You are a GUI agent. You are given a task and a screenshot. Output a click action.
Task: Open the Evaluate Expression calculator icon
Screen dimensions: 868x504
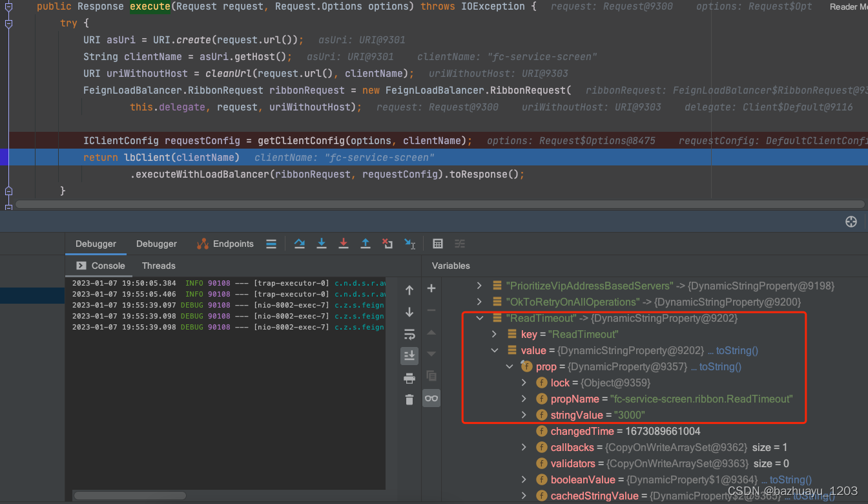(438, 244)
